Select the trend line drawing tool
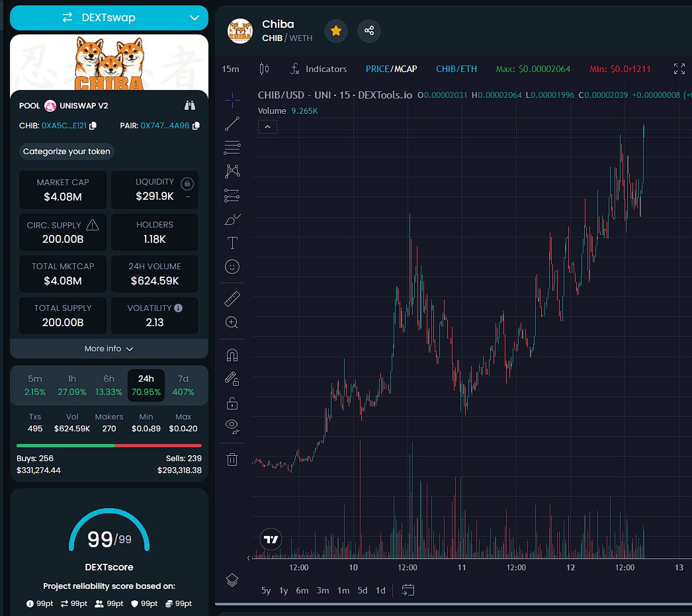Image resolution: width=692 pixels, height=616 pixels. point(232,124)
